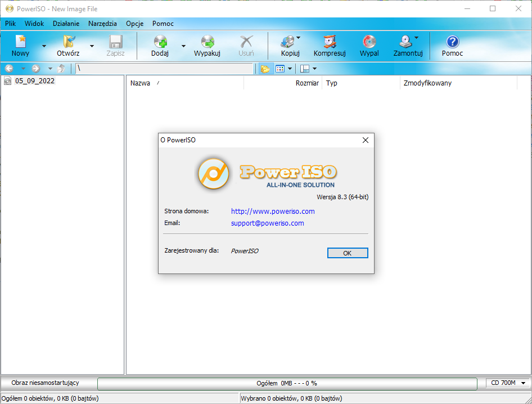Open the Zamontuj dropdown arrow
This screenshot has height=404, width=532.
coord(416,38)
